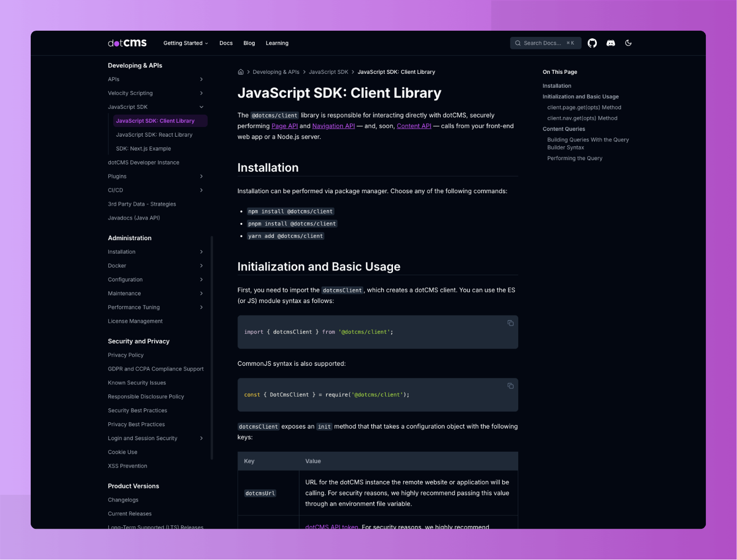This screenshot has height=560, width=737.
Task: Collapse the JavaScript SDK sidebar section
Action: tap(202, 107)
